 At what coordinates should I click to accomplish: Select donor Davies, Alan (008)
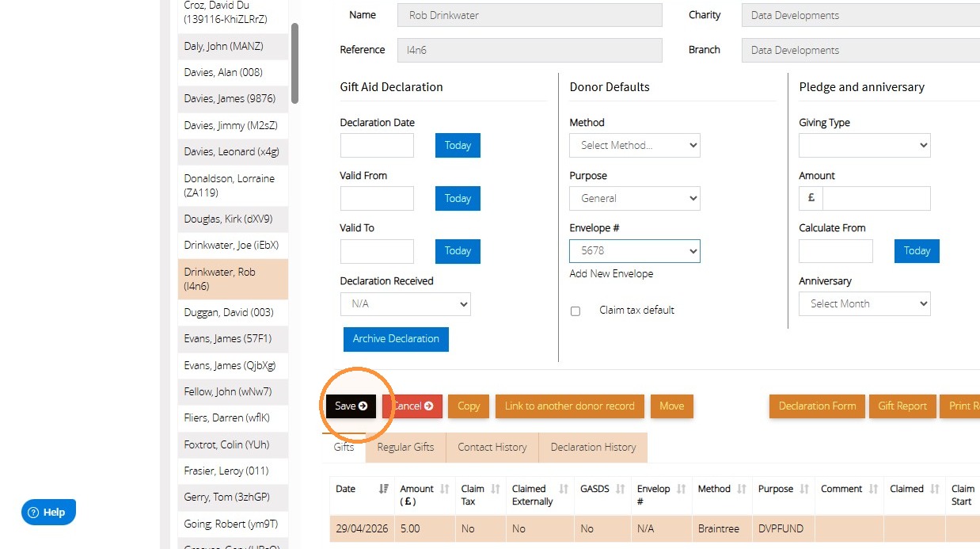coord(233,72)
